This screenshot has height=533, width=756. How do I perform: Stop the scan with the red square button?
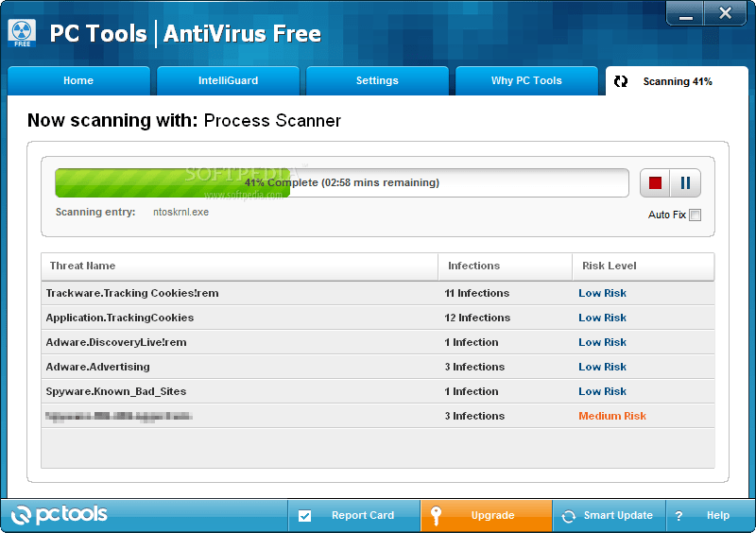pyautogui.click(x=655, y=182)
